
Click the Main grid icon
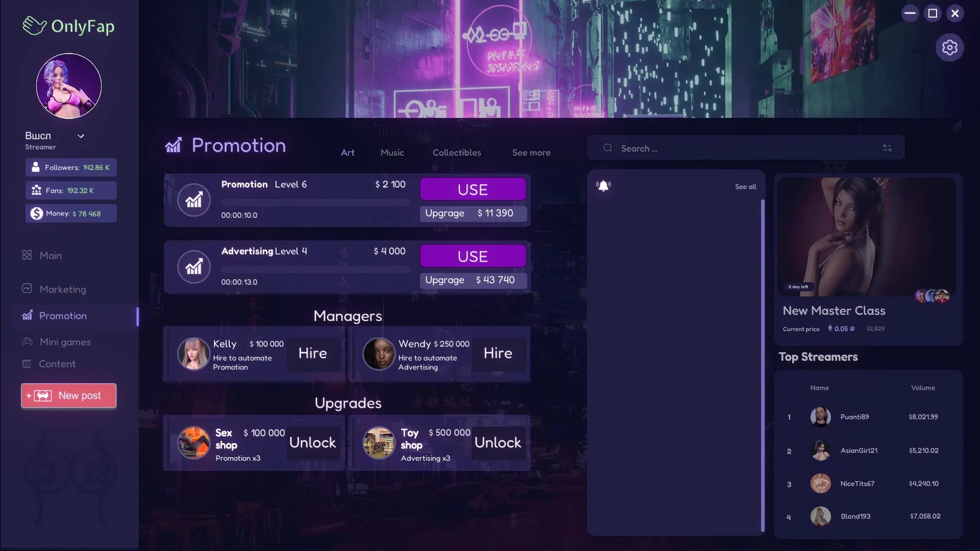click(x=27, y=255)
